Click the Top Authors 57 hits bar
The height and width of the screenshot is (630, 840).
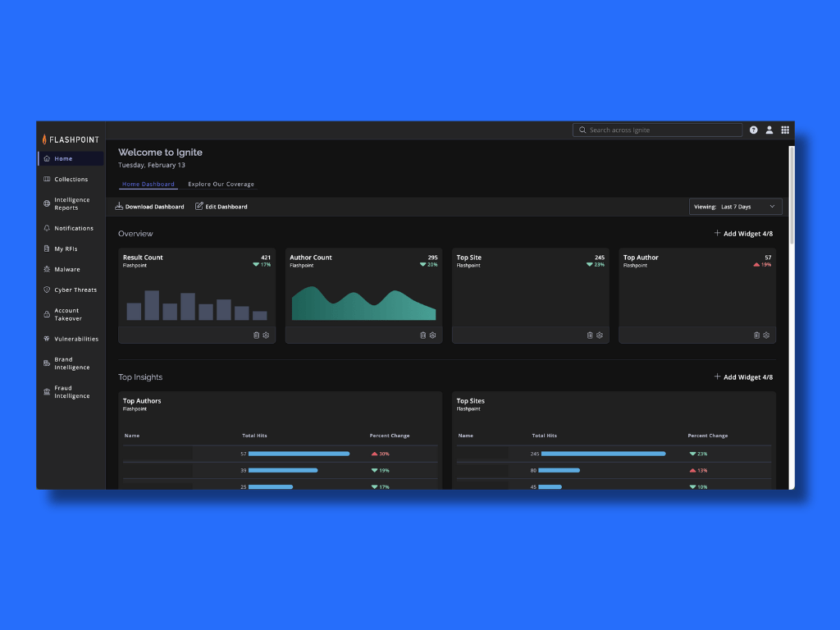coord(299,454)
